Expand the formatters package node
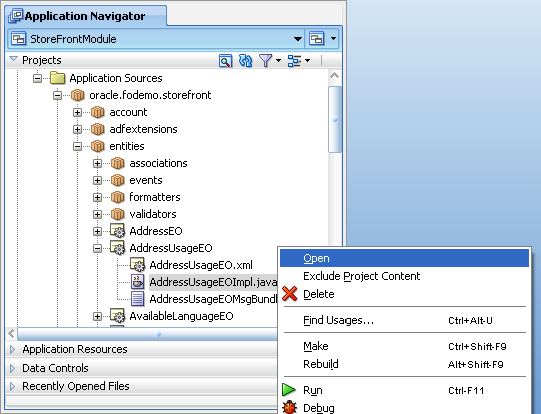The width and height of the screenshot is (541, 414). 97,197
